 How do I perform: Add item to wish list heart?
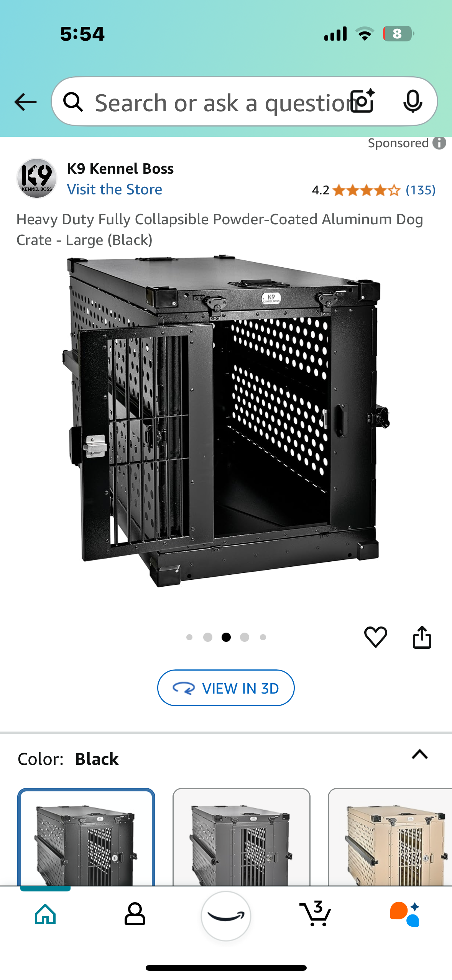tap(375, 637)
